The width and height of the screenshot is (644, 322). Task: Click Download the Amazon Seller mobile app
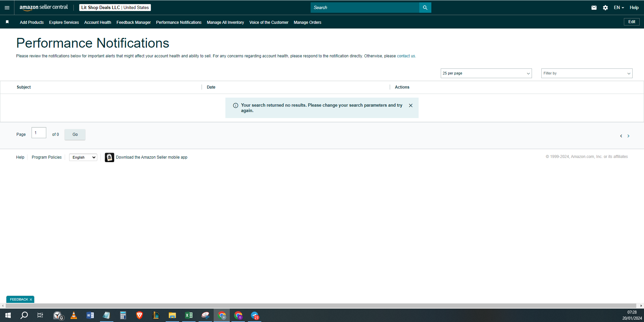click(152, 157)
